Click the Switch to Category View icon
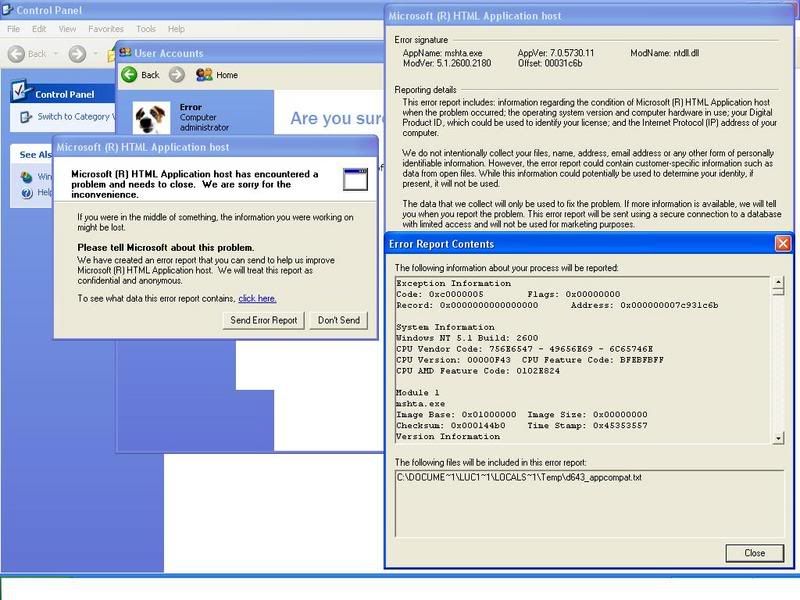The width and height of the screenshot is (800, 600). pyautogui.click(x=24, y=117)
